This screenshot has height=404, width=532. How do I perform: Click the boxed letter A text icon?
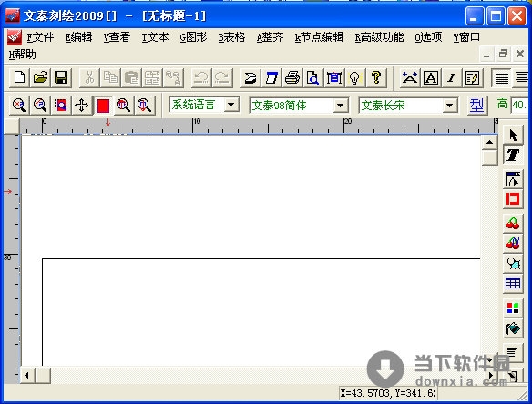tap(431, 78)
